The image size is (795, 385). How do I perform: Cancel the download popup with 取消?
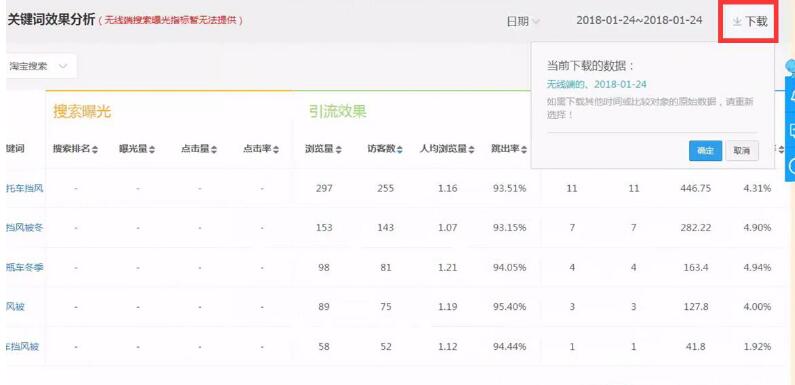742,151
